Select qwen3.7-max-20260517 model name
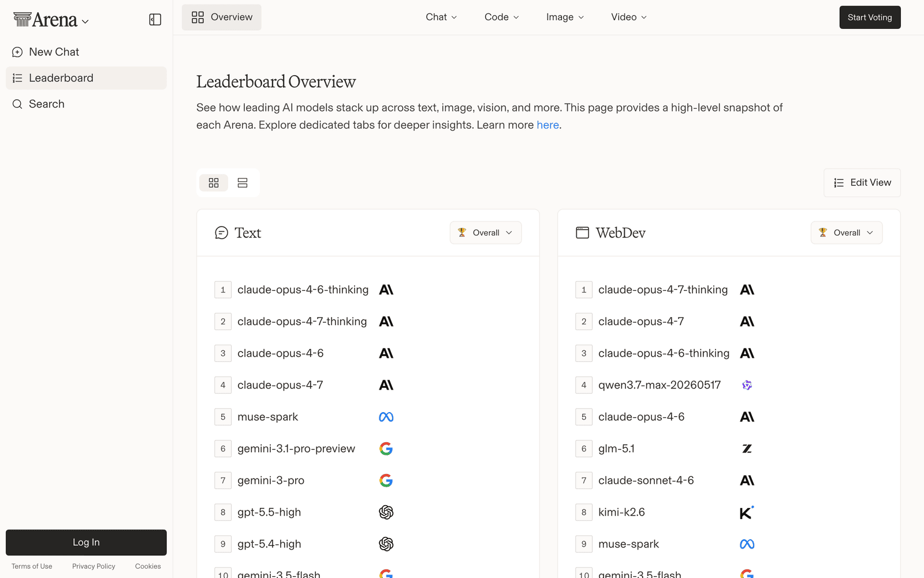 click(660, 385)
